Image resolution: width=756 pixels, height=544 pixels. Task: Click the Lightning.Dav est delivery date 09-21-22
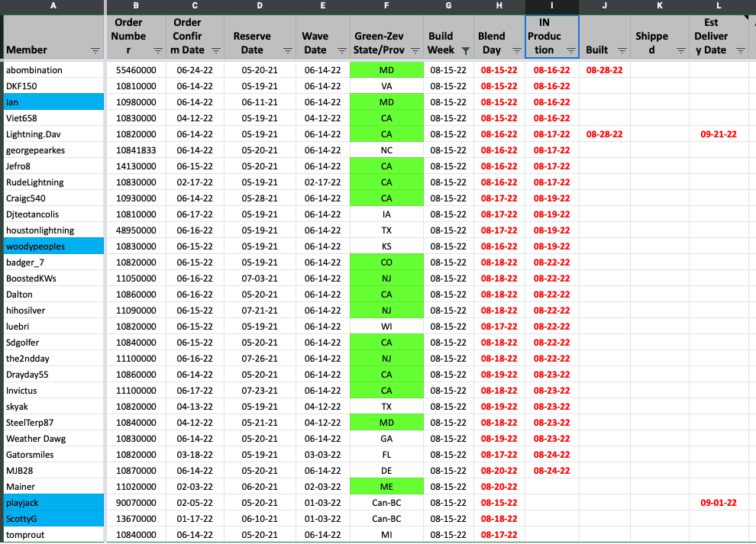(718, 134)
